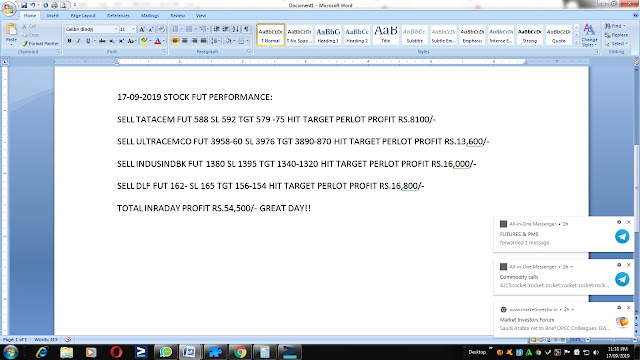Start a numbered list

point(189,29)
